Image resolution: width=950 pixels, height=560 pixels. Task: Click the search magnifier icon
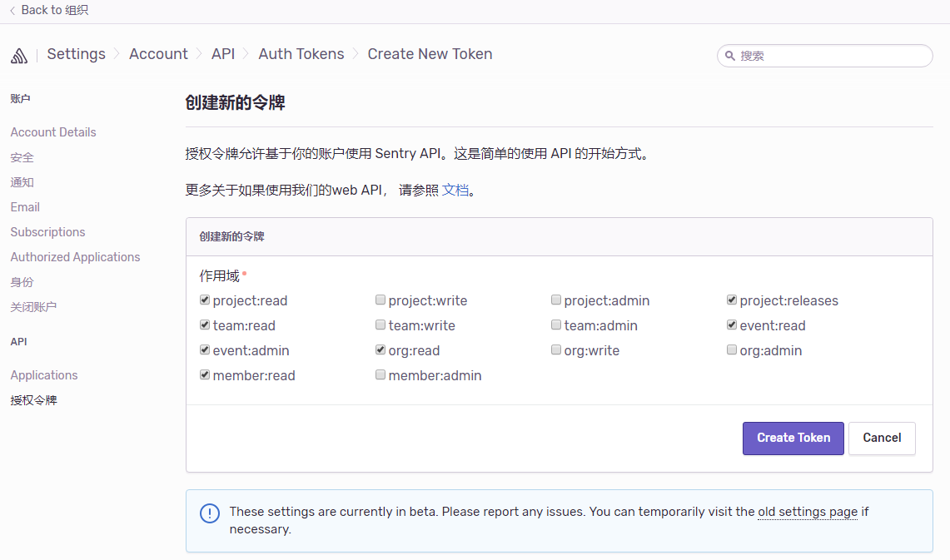(731, 56)
